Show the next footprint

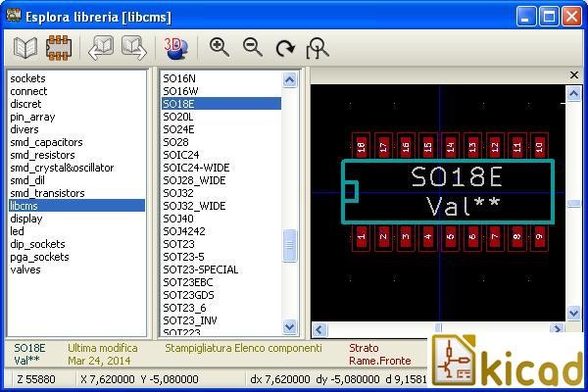click(x=133, y=47)
